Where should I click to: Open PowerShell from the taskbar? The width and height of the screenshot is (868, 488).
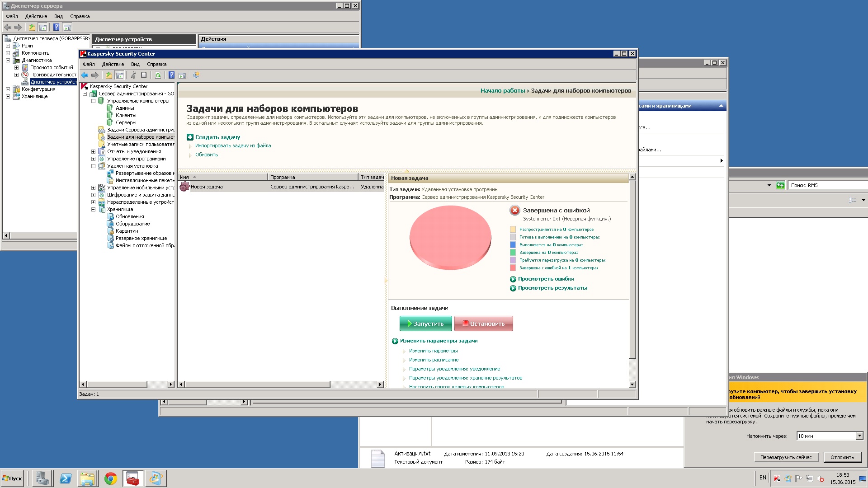click(66, 479)
